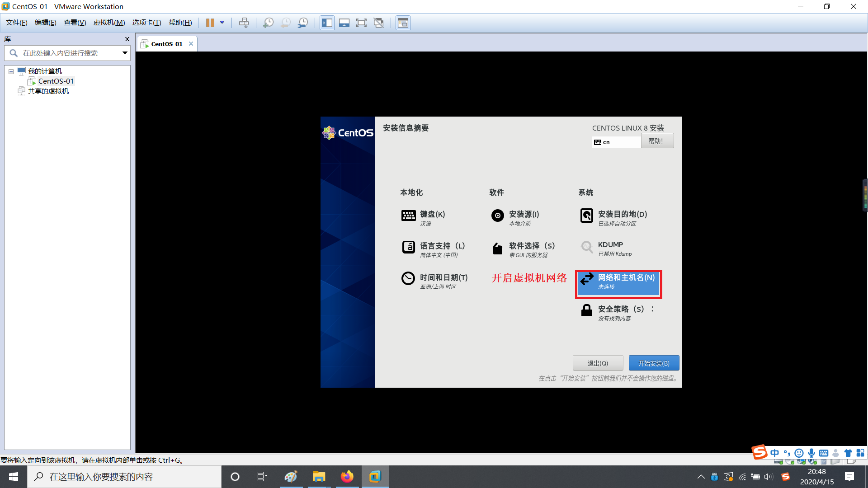The height and width of the screenshot is (488, 868).
Task: Send Ctrl+Alt+Del to the virtual machine
Action: tap(244, 23)
